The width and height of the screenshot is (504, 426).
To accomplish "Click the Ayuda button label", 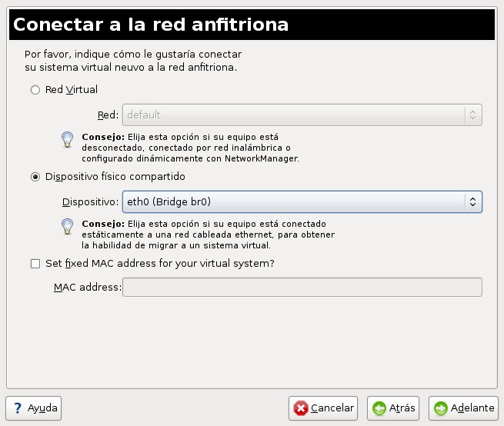I will click(x=42, y=408).
